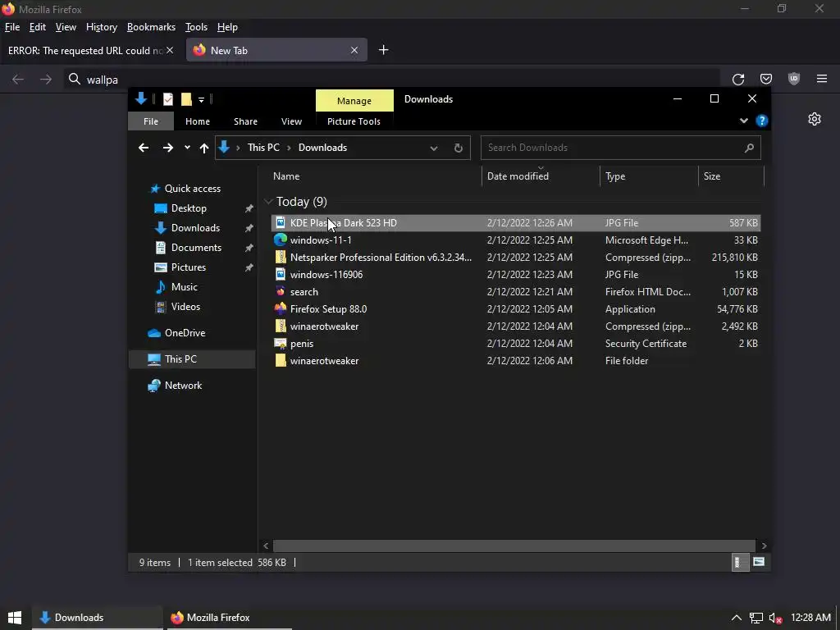
Task: Select the Netsparker Professional Edition zip file
Action: coord(515,257)
